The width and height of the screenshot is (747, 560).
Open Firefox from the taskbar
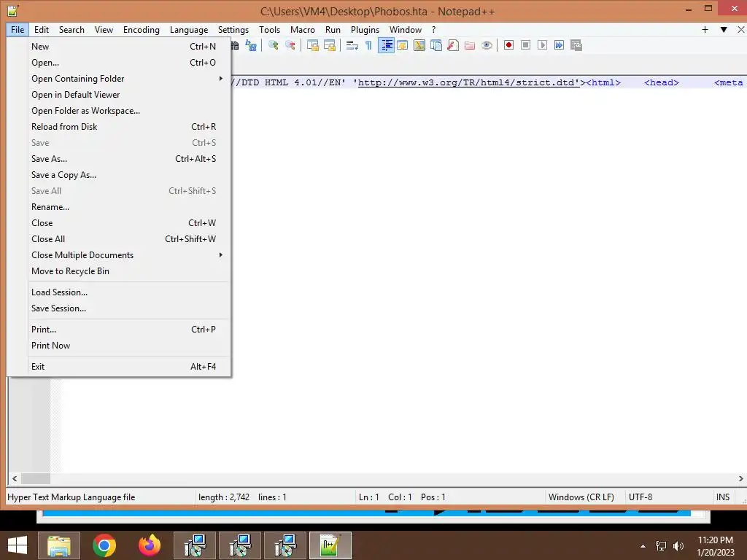149,545
